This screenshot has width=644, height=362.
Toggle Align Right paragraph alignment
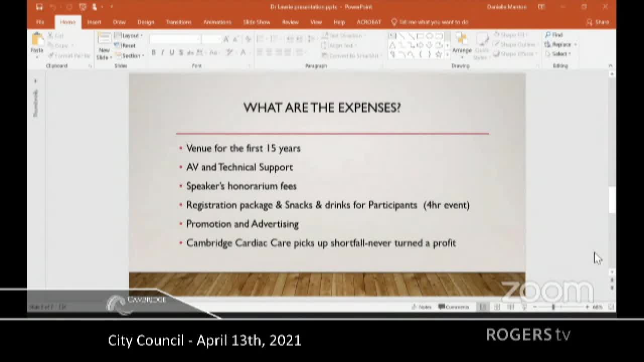pyautogui.click(x=278, y=53)
